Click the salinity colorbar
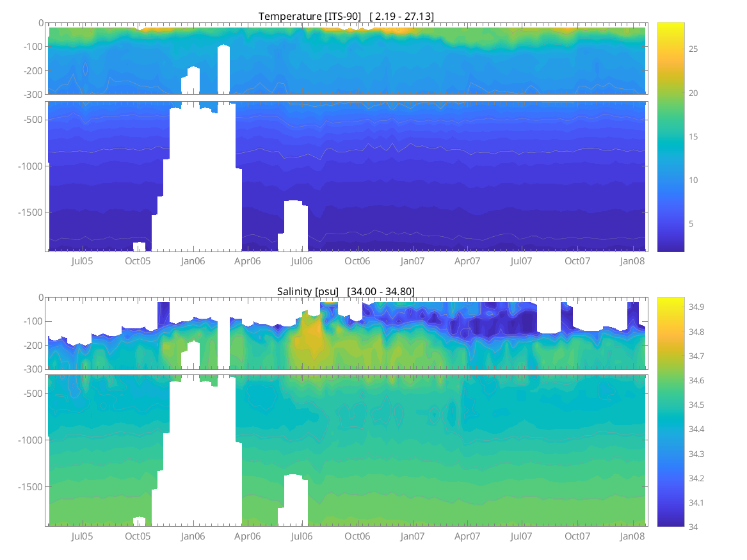Viewport: 747px width, 560px height. point(670,412)
